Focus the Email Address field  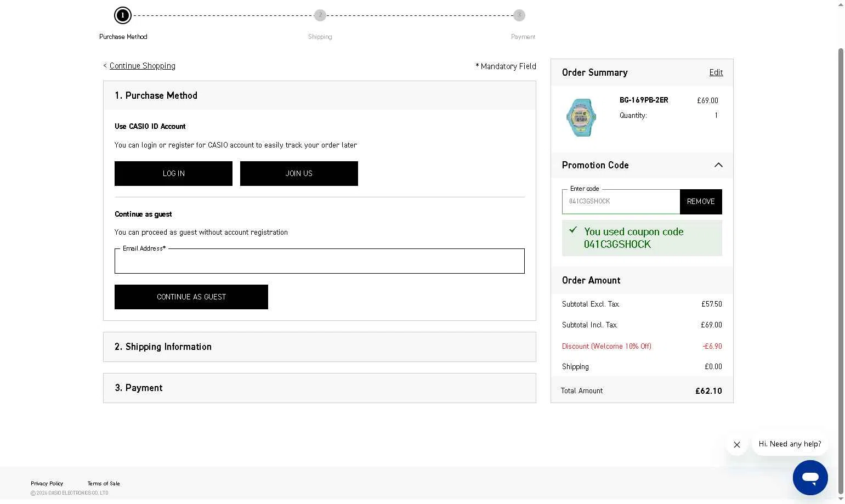pos(320,261)
